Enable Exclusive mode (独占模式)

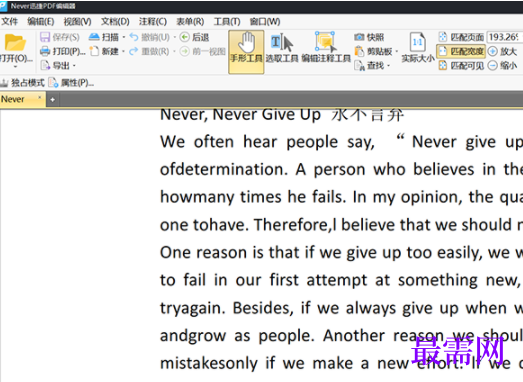point(23,83)
